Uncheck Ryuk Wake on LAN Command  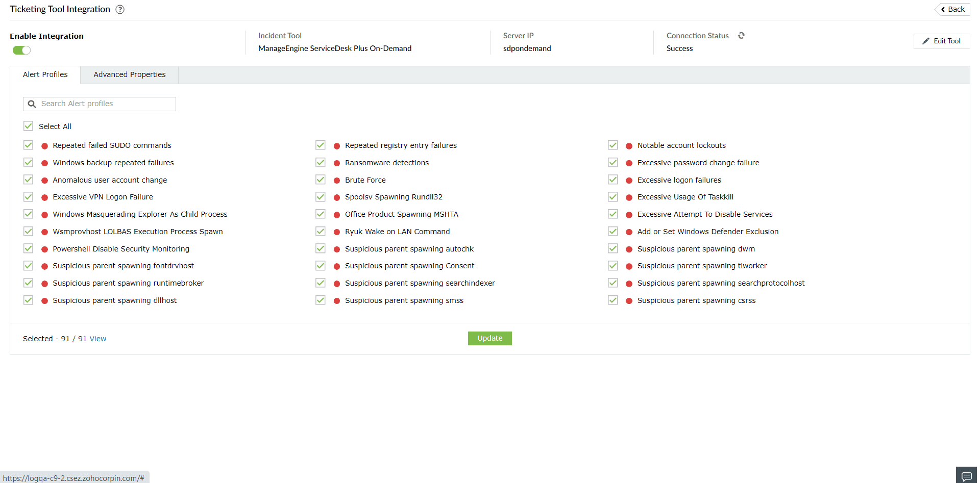(x=320, y=231)
